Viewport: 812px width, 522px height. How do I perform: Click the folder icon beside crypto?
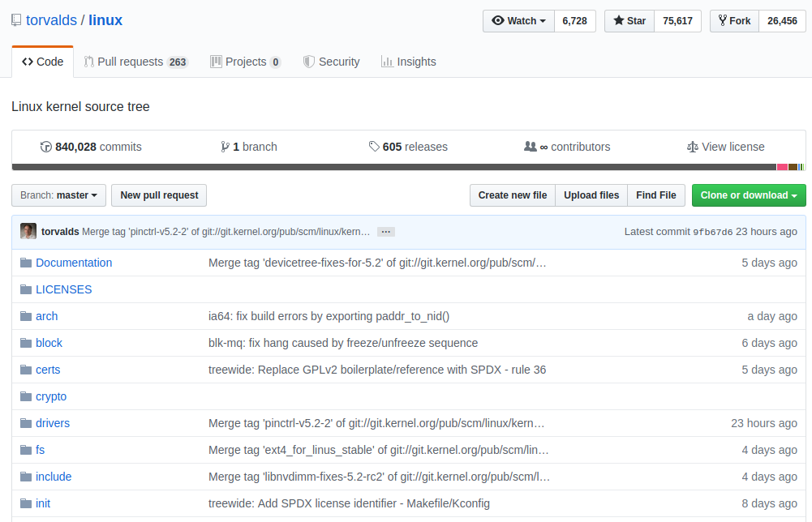pyautogui.click(x=26, y=396)
